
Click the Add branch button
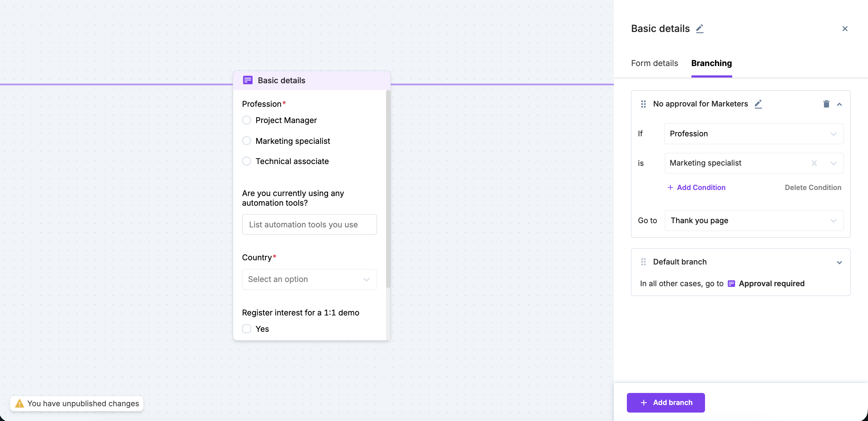pos(665,403)
